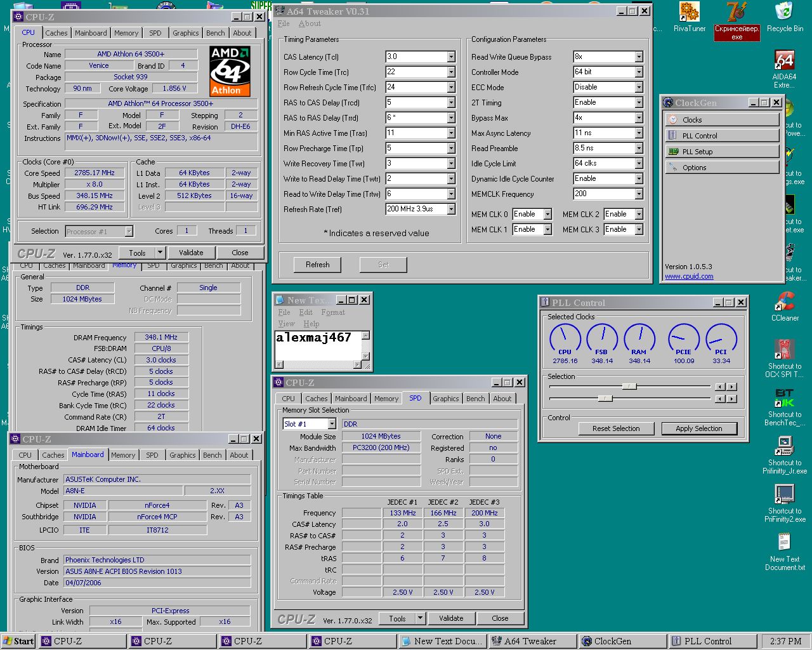Click the Start button on the taskbar

click(18, 641)
